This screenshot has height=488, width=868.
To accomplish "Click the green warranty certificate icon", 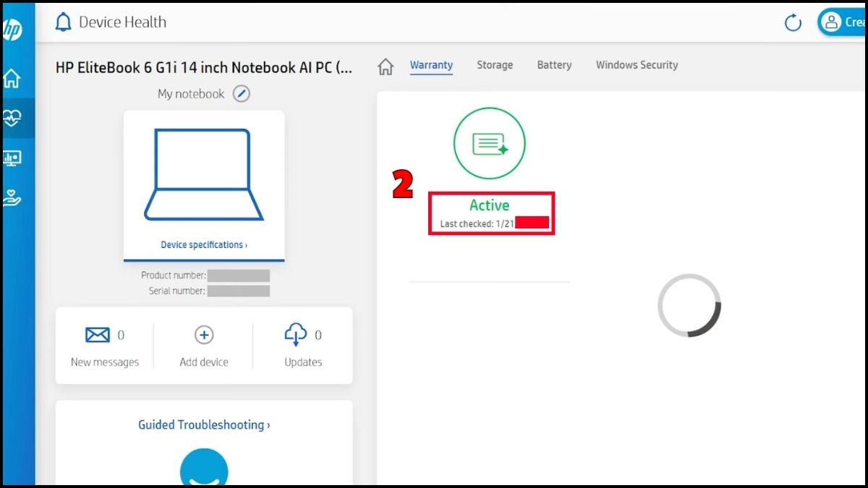I will click(x=490, y=143).
